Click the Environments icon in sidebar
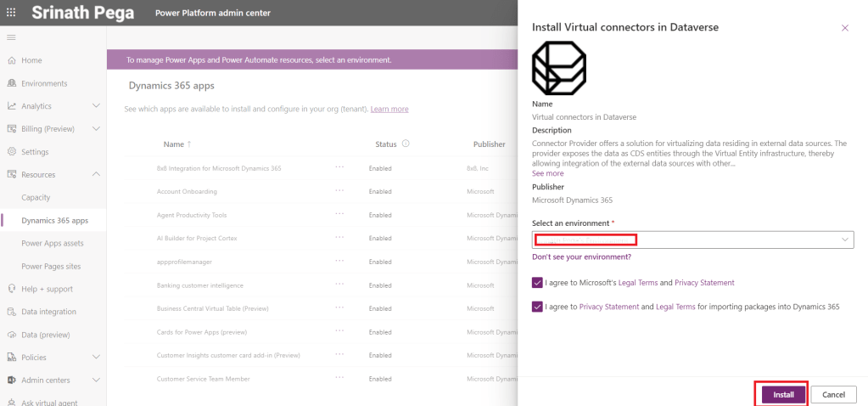868x406 pixels. point(12,83)
